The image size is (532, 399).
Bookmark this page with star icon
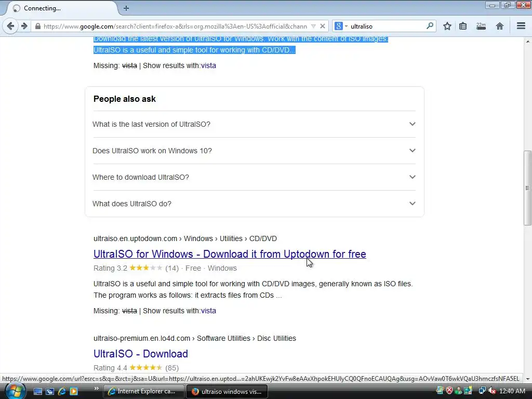(447, 26)
